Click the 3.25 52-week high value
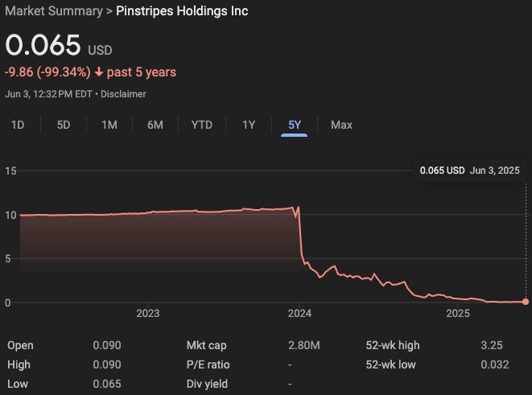Image resolution: width=532 pixels, height=395 pixels. point(492,345)
